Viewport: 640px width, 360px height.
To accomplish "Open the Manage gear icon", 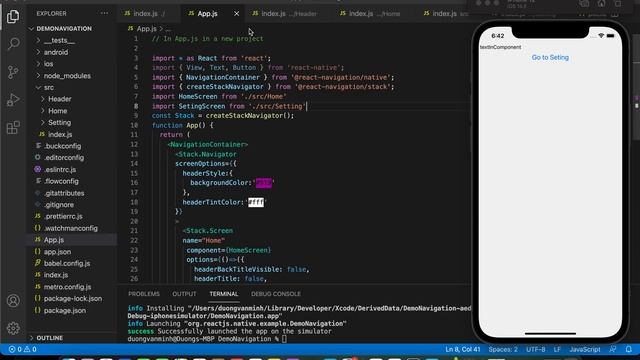I will [x=13, y=328].
